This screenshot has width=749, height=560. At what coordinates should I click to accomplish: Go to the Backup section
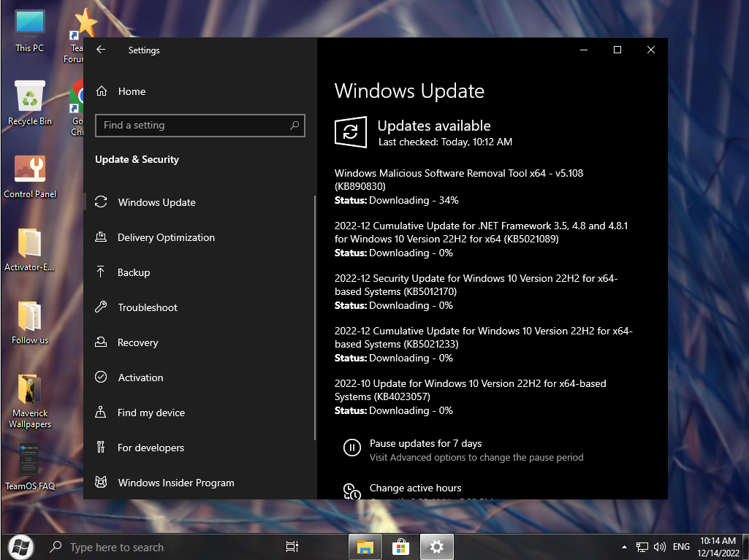coord(134,272)
